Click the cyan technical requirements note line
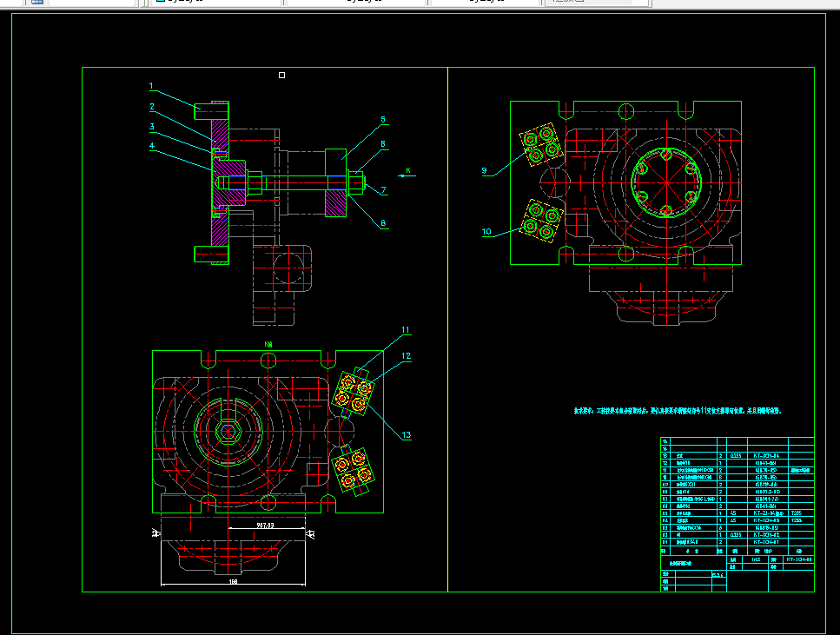 (678, 411)
